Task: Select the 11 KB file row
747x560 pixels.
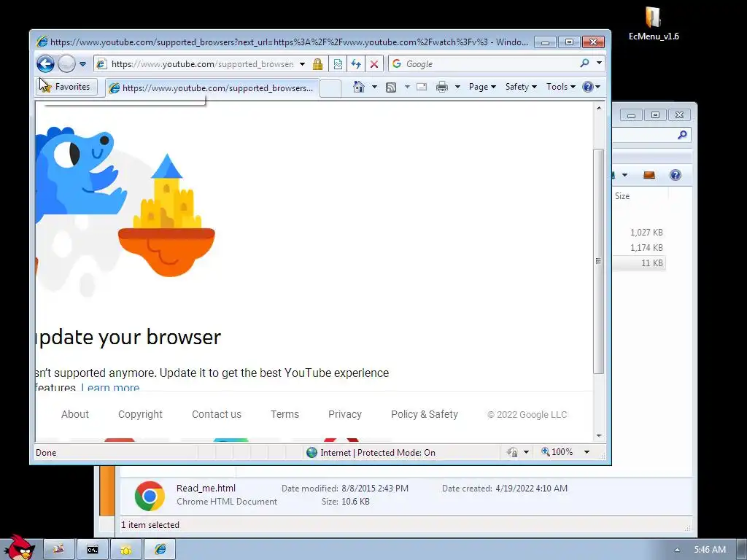Action: coord(639,262)
